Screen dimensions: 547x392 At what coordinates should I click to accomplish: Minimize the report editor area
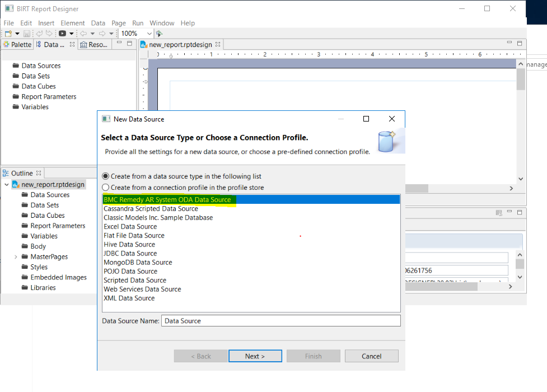(509, 43)
